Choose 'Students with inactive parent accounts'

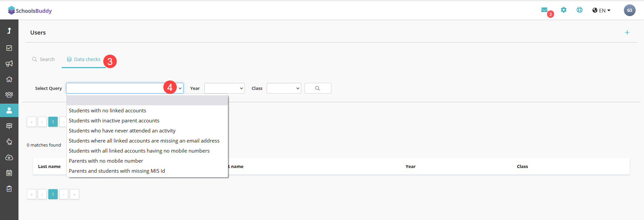(147, 120)
